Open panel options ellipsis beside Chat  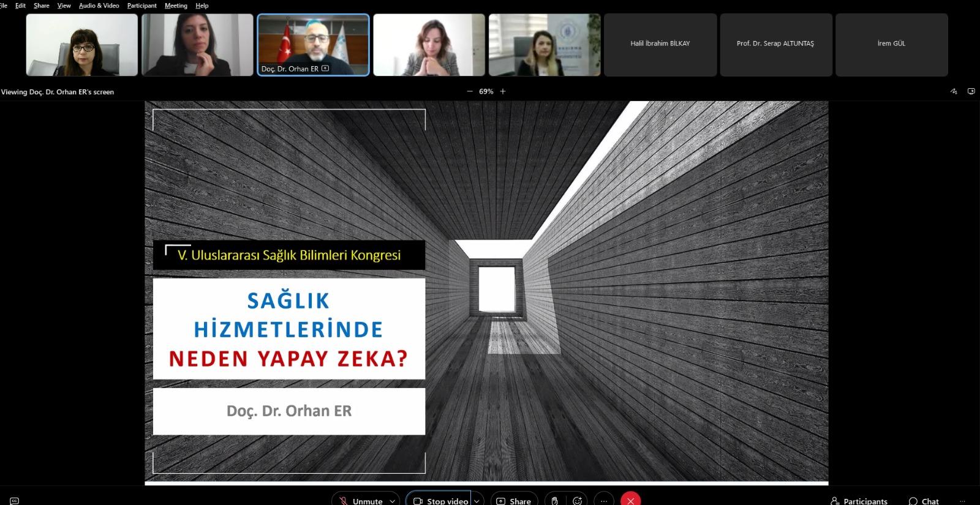(962, 501)
